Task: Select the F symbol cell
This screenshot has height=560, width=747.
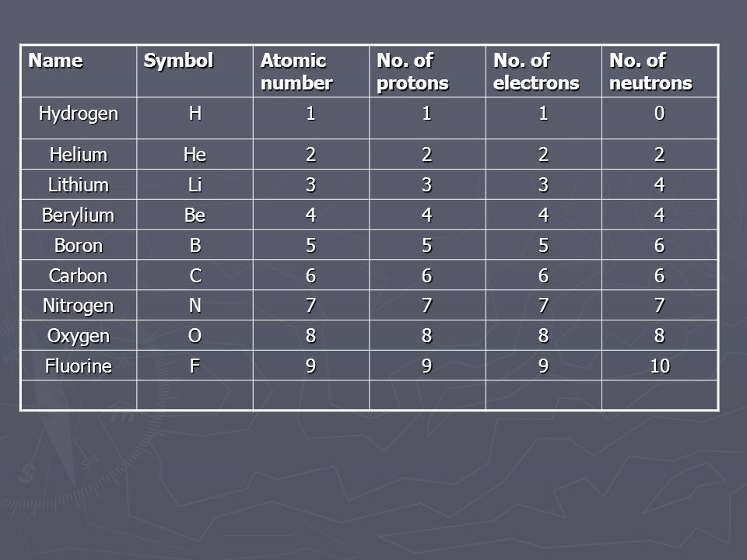Action: pyautogui.click(x=195, y=366)
